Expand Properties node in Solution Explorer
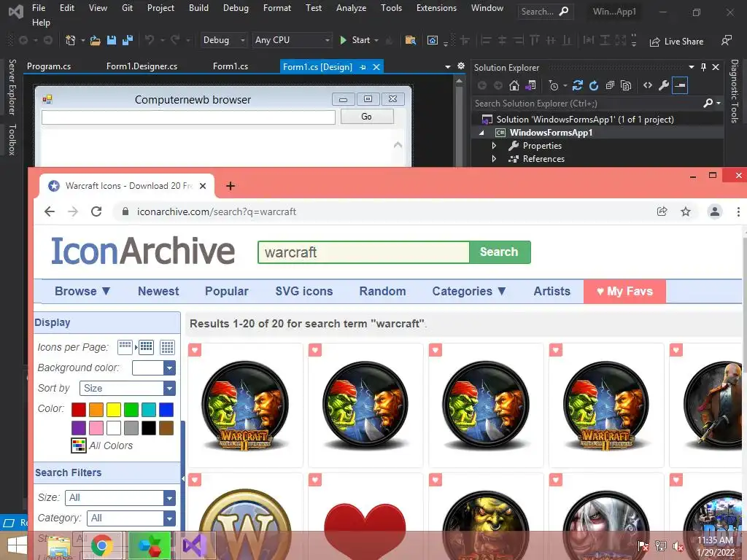Image resolution: width=747 pixels, height=560 pixels. [x=494, y=146]
